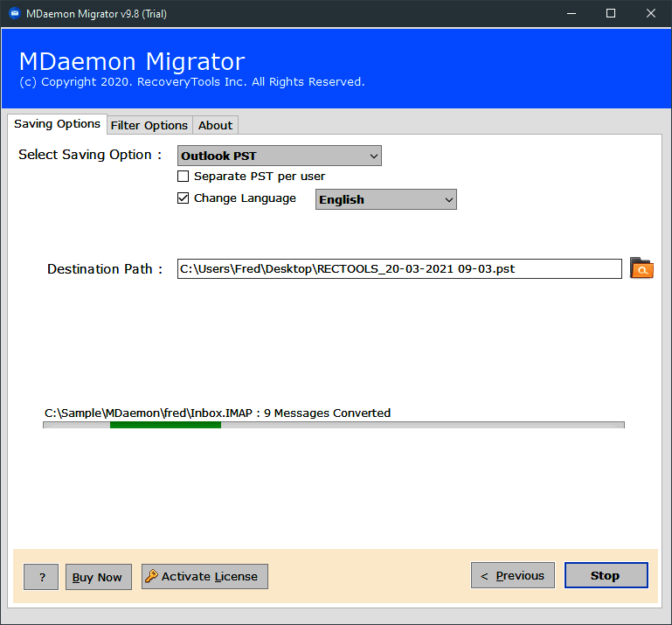Enable the Separate PST per user checkbox
Viewport: 672px width, 625px height.
pyautogui.click(x=184, y=176)
